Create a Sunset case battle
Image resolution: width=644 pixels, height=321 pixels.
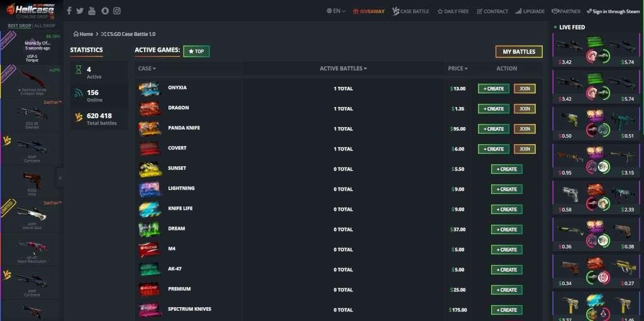tap(506, 169)
